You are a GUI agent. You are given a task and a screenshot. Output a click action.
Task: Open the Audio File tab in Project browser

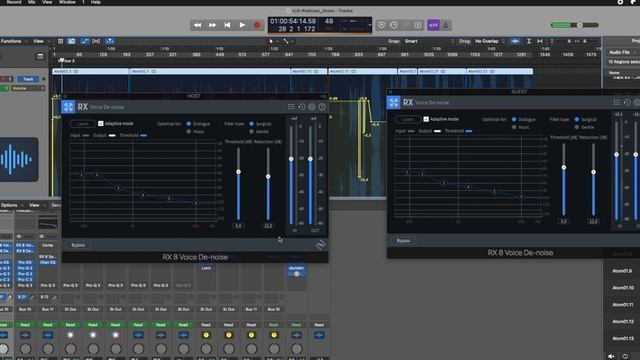tap(619, 52)
